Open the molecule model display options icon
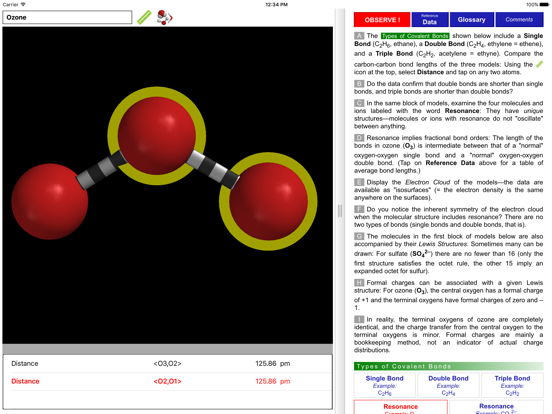The image size is (552, 414). click(x=164, y=17)
